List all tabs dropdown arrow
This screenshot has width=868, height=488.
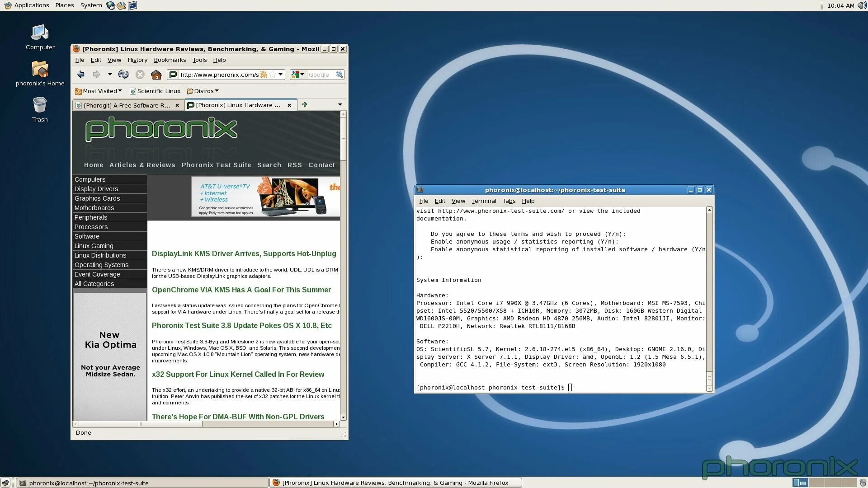tap(340, 105)
